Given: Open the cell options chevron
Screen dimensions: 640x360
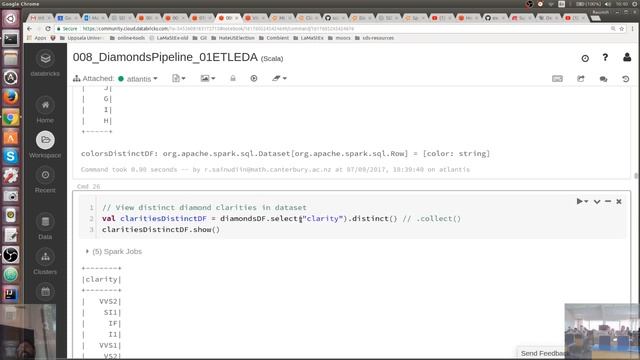Looking at the screenshot, I should tap(597, 201).
